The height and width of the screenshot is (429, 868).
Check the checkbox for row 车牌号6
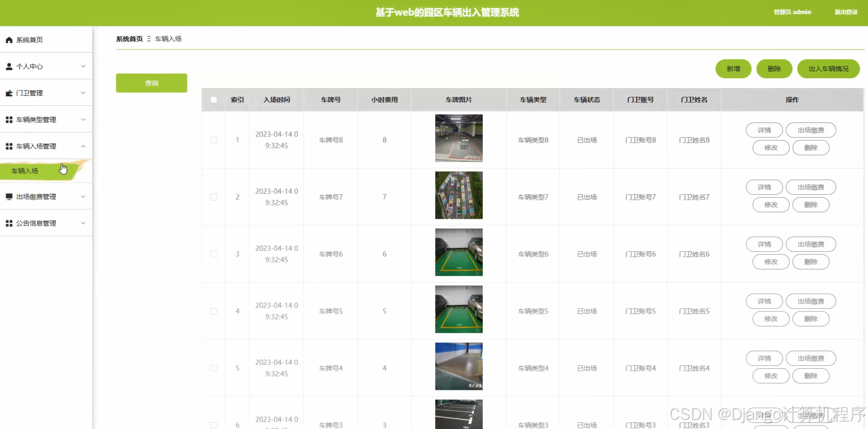tap(214, 254)
